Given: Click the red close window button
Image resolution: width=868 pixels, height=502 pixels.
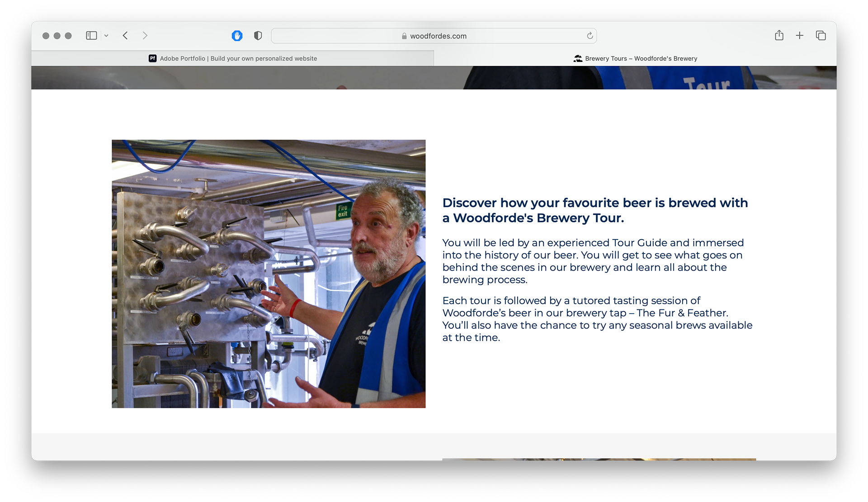Looking at the screenshot, I should 46,36.
